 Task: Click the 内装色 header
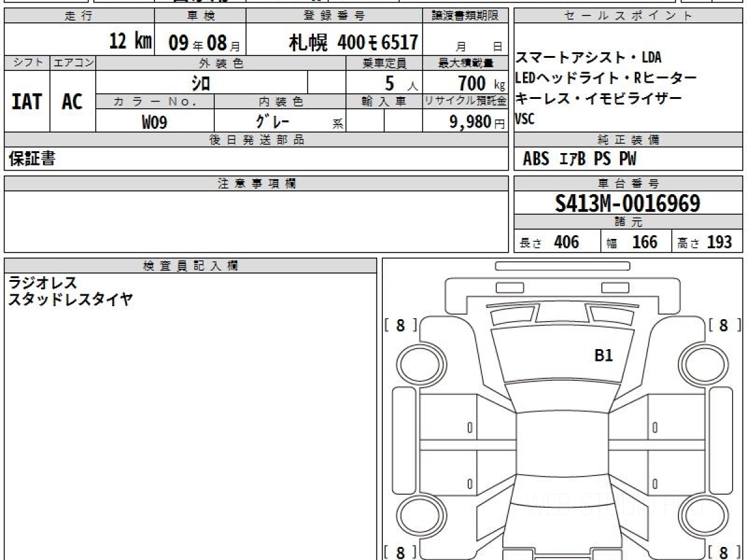click(280, 102)
